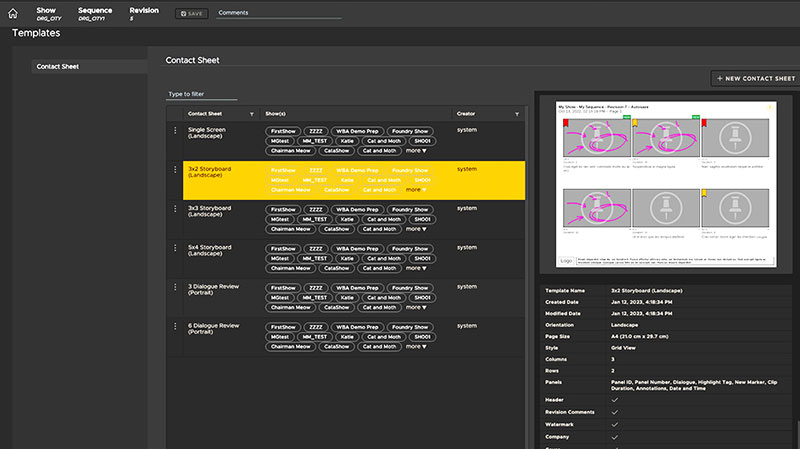Expand more shows for 6 Dialogue Review row
The height and width of the screenshot is (449, 800).
point(416,346)
